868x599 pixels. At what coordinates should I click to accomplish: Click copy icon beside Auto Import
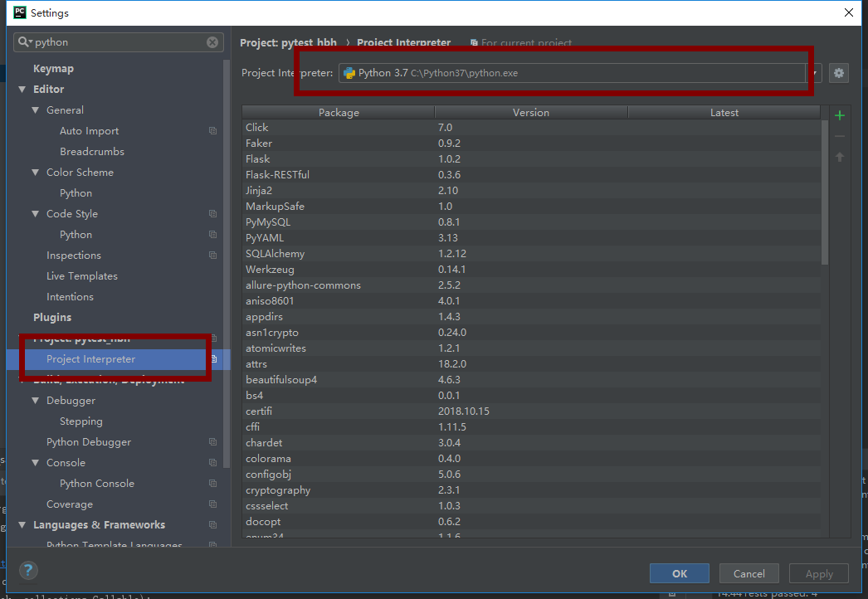click(x=212, y=130)
